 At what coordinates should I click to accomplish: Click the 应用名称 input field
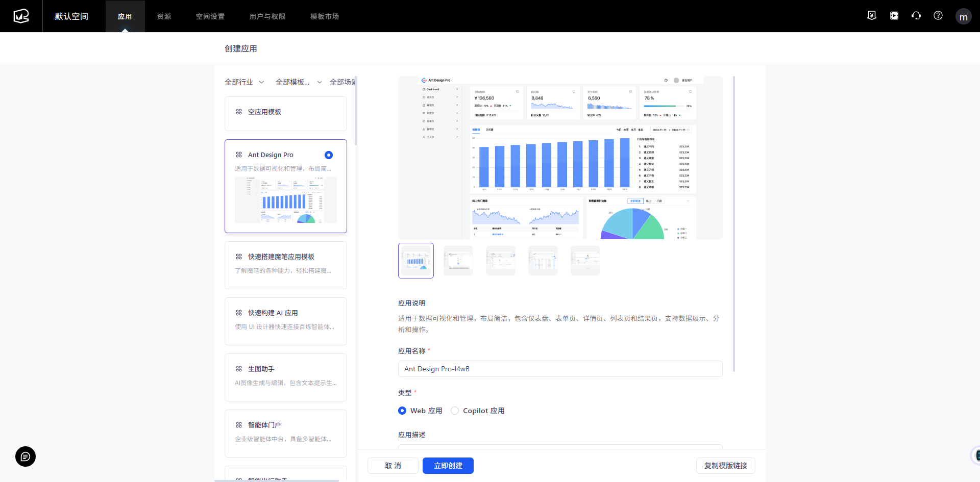coord(560,369)
